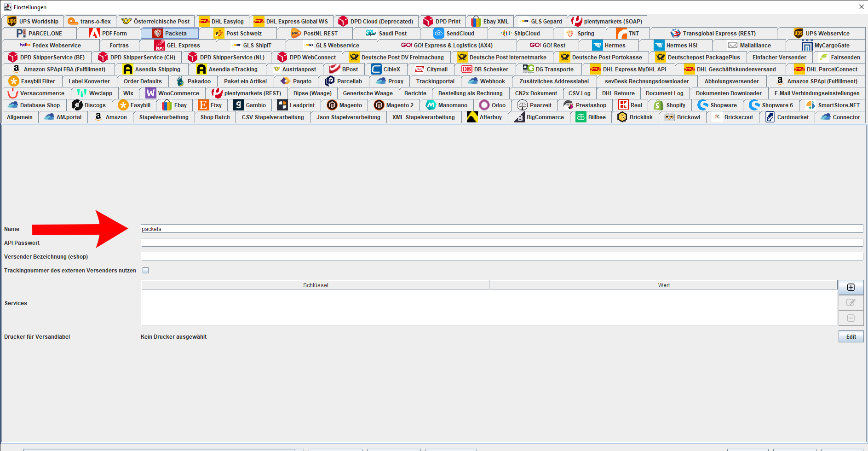868x451 pixels.
Task: Click the TNT logo icon
Action: pyautogui.click(x=621, y=33)
